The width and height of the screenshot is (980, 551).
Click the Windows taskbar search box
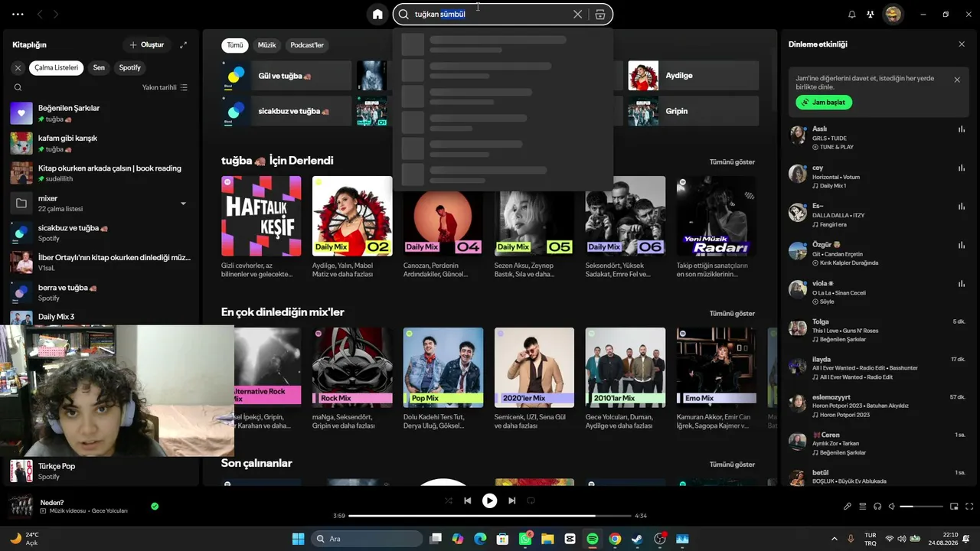(367, 539)
